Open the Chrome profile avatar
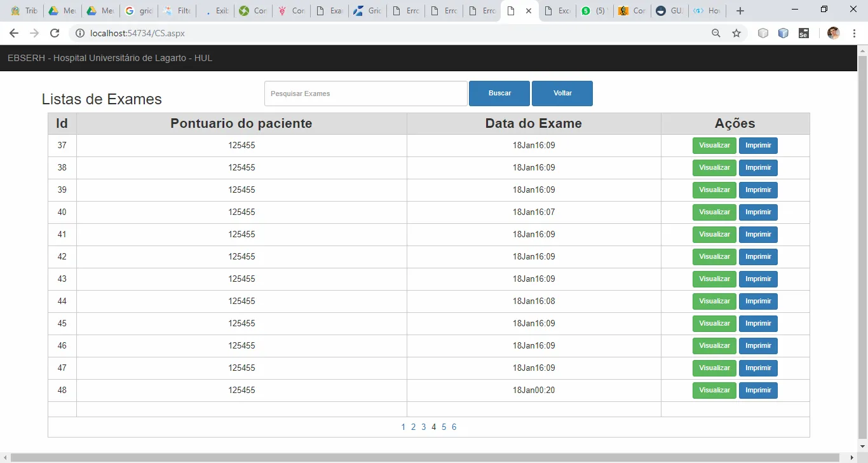Screen dimensions: 868x463 pos(834,33)
